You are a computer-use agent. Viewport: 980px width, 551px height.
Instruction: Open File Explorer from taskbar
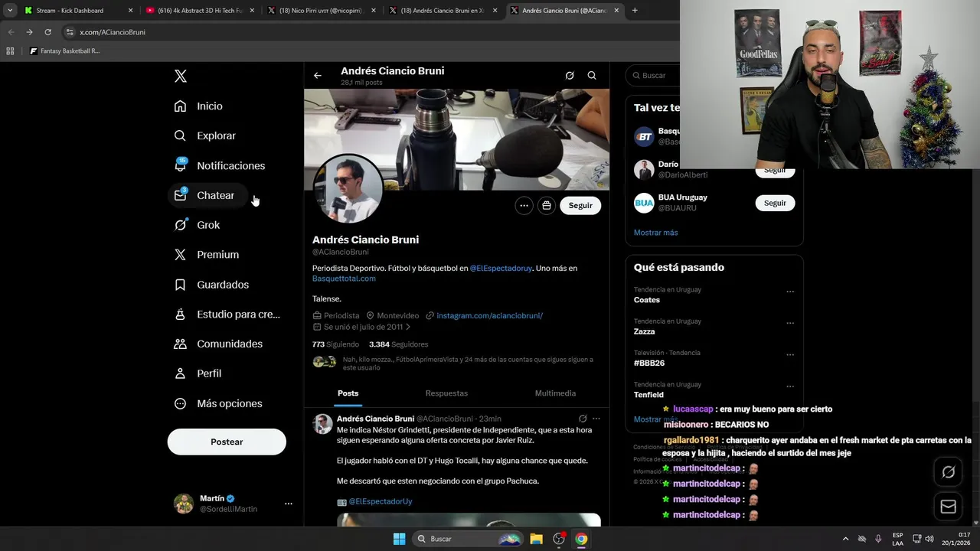[537, 539]
